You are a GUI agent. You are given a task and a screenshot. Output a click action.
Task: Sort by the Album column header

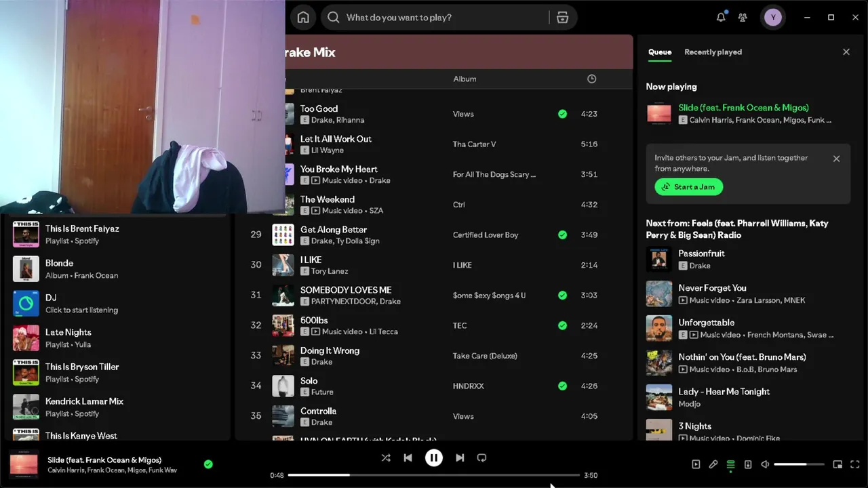(x=465, y=79)
